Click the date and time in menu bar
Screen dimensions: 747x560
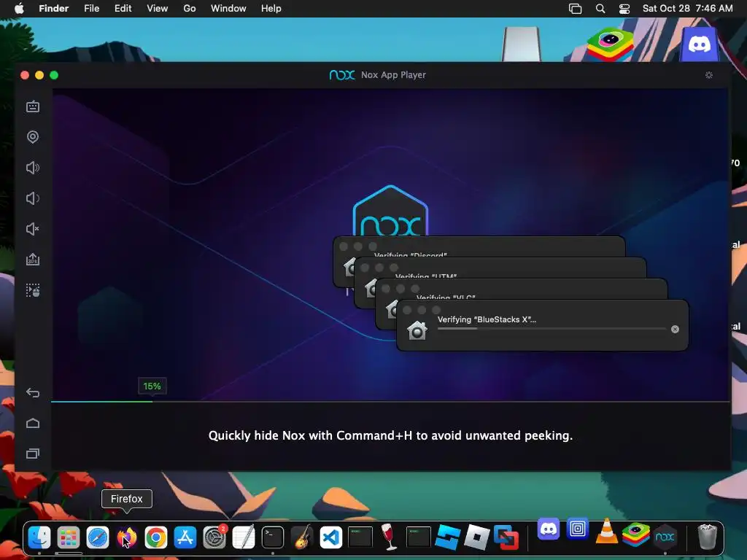click(x=687, y=9)
